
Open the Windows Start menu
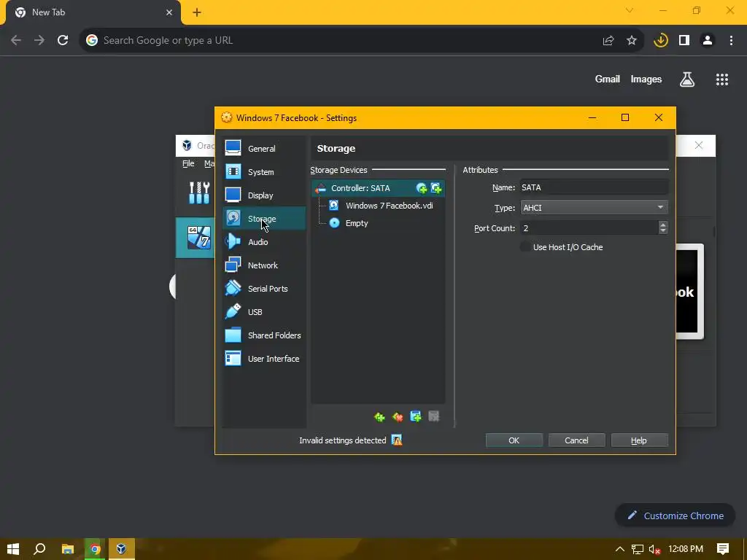(13, 549)
